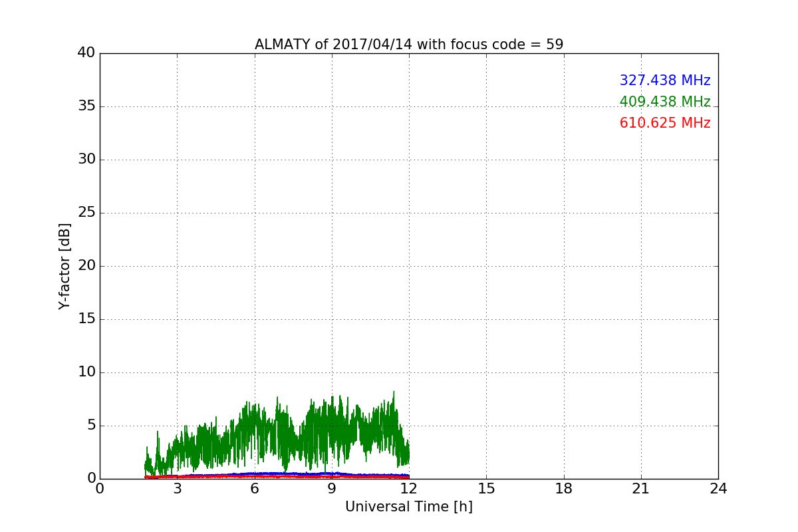Image resolution: width=798 pixels, height=532 pixels.
Task: Click the 'Universal Time [h]' axis label
Action: (409, 507)
